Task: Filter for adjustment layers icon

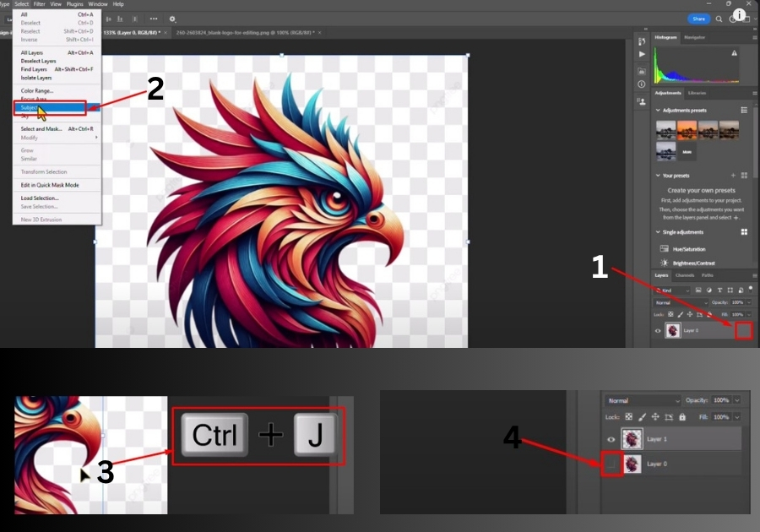Action: (x=709, y=290)
